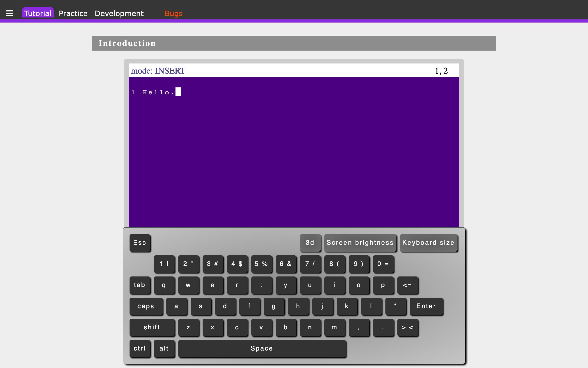Viewport: 588px width, 368px height.
Task: Tap the comma key
Action: pos(359,327)
